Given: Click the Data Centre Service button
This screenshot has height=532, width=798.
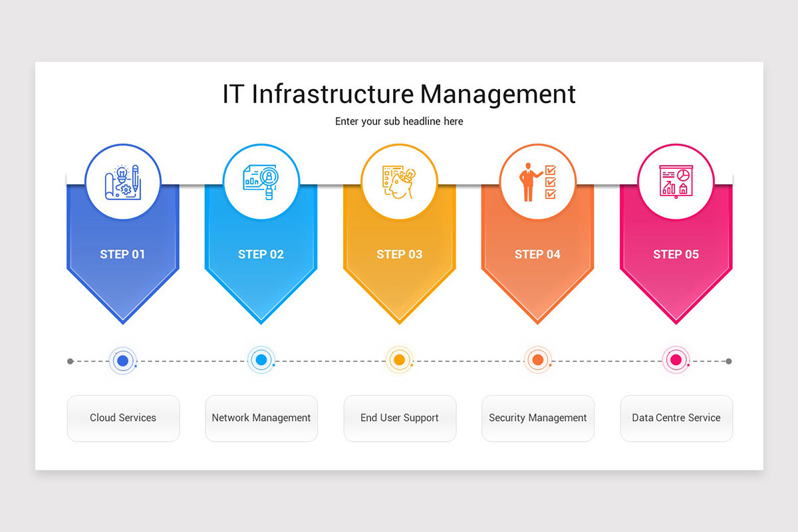Looking at the screenshot, I should [x=676, y=418].
